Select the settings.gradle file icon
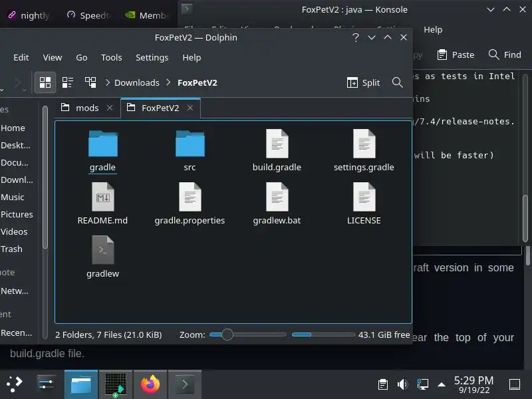 click(364, 143)
